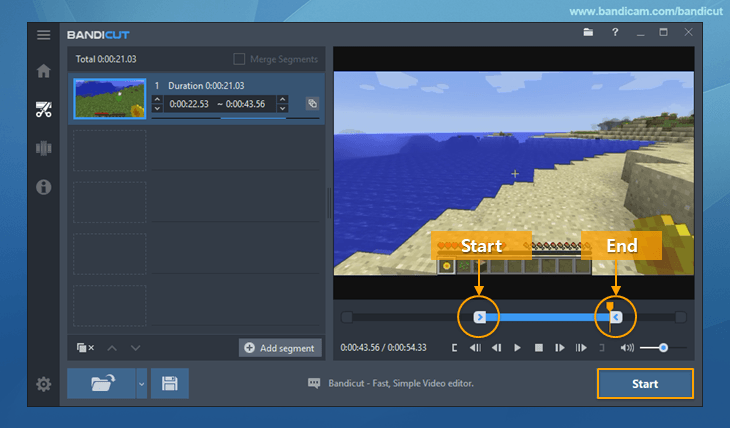
Task: Step back one frame
Action: [497, 348]
